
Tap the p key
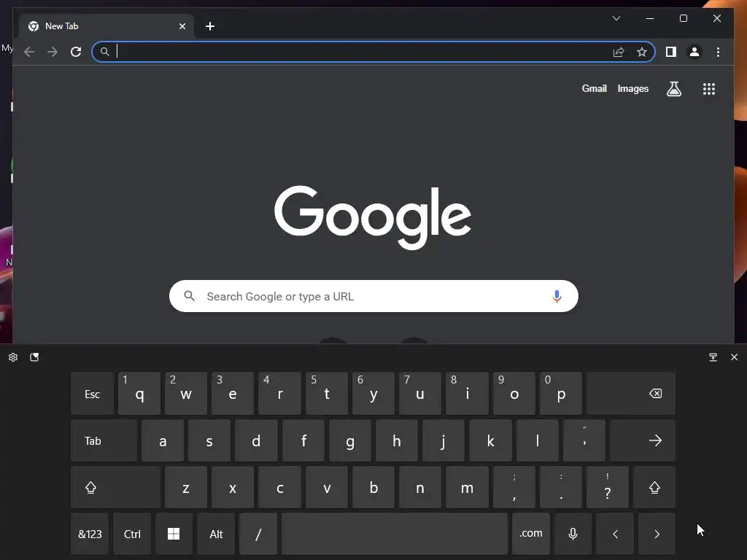coord(561,393)
